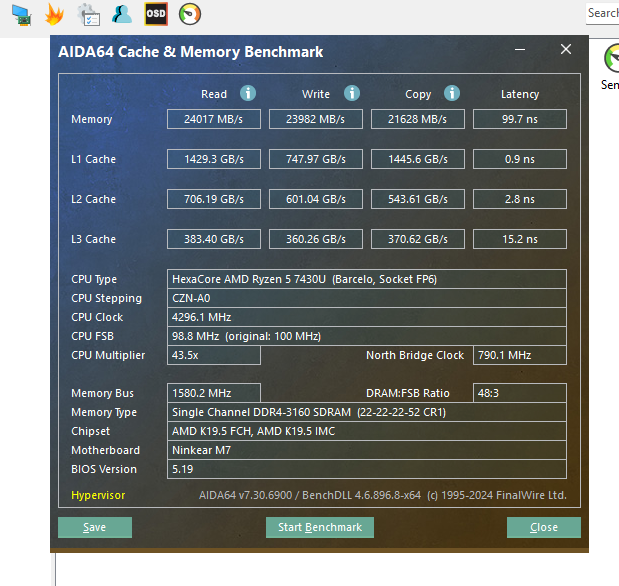Image resolution: width=619 pixels, height=586 pixels.
Task: Click the CPU Type information field
Action: coord(366,279)
